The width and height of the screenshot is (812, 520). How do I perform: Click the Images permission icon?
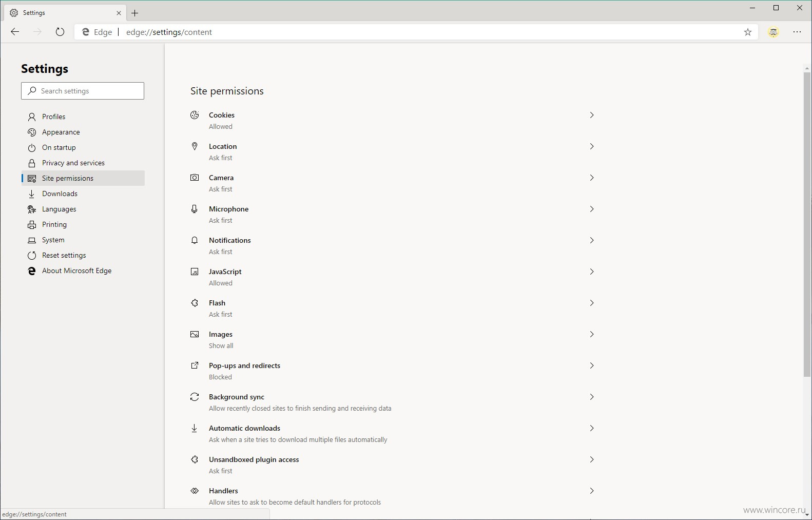pyautogui.click(x=195, y=334)
